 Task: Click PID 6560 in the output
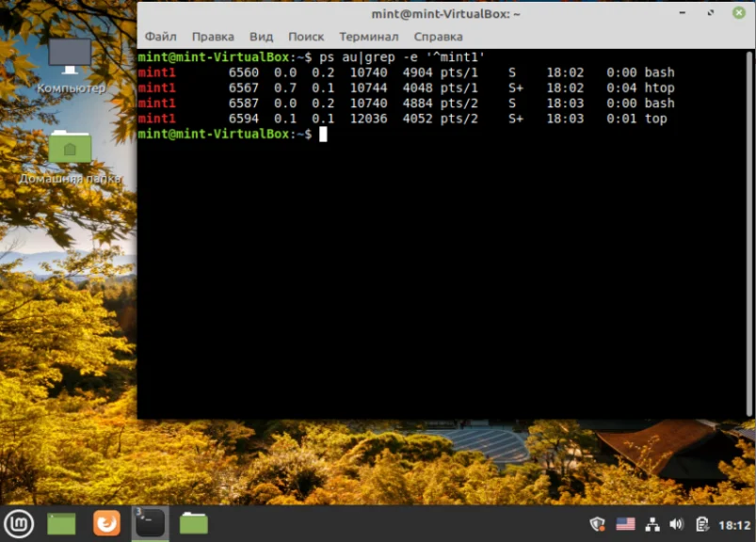tap(244, 72)
